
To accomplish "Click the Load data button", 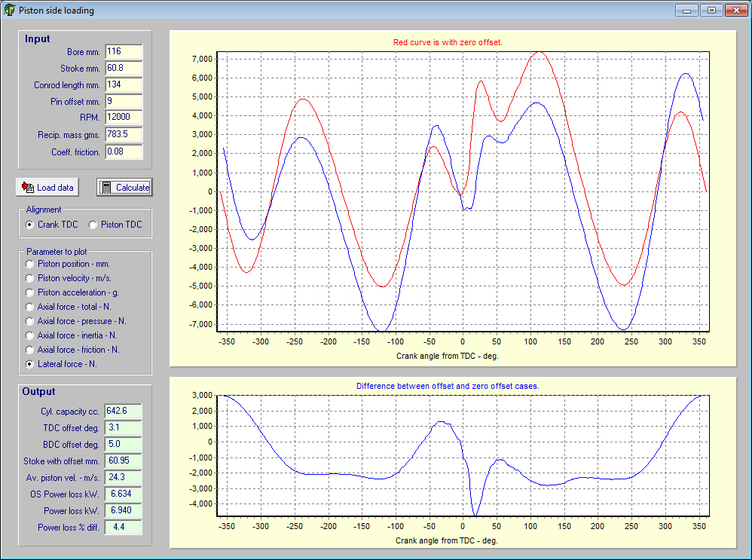I will (x=48, y=188).
